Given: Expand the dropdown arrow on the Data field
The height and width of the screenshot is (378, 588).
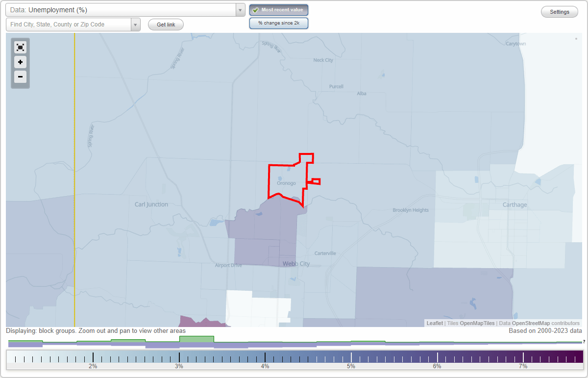Looking at the screenshot, I should pyautogui.click(x=240, y=9).
